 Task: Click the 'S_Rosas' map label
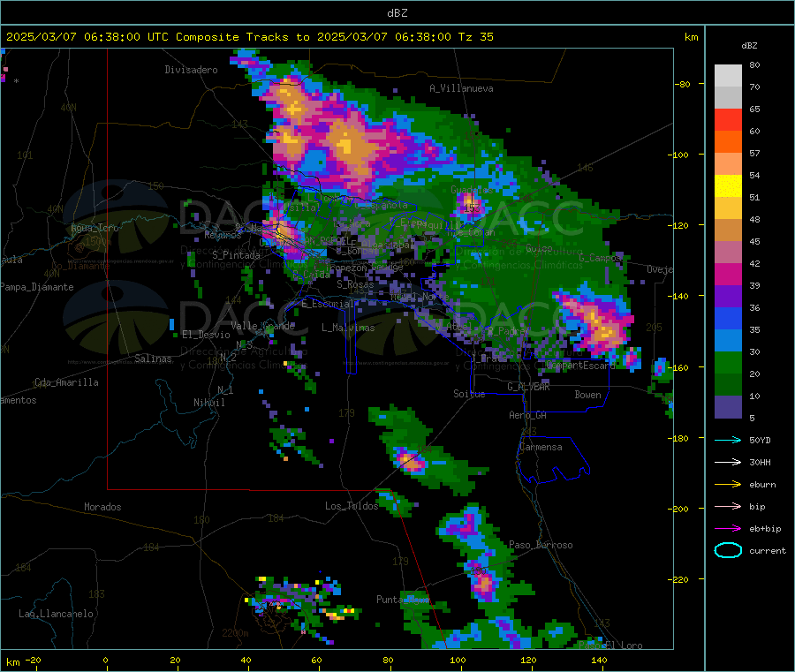(355, 284)
